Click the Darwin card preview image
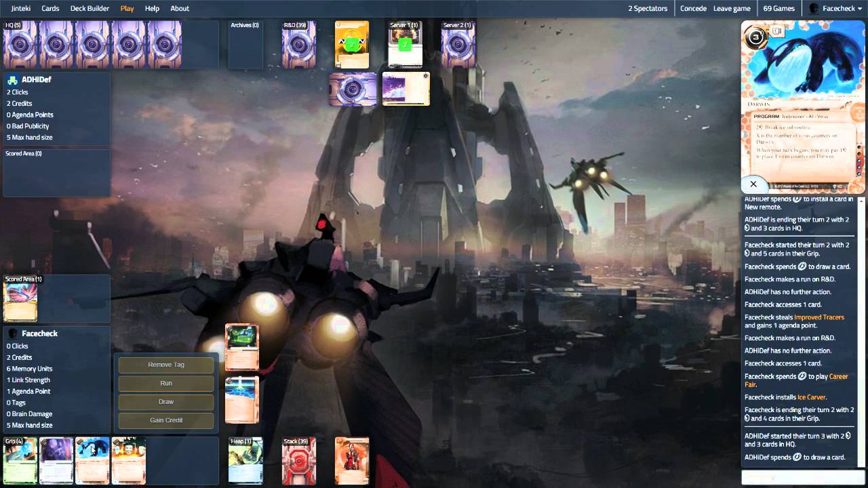Viewport: 868px width, 488px height. [x=803, y=107]
